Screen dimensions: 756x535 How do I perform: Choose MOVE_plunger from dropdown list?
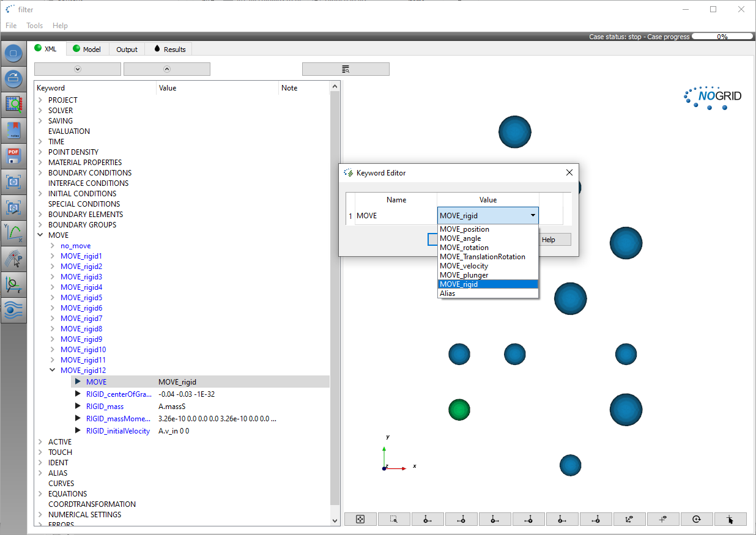coord(488,275)
